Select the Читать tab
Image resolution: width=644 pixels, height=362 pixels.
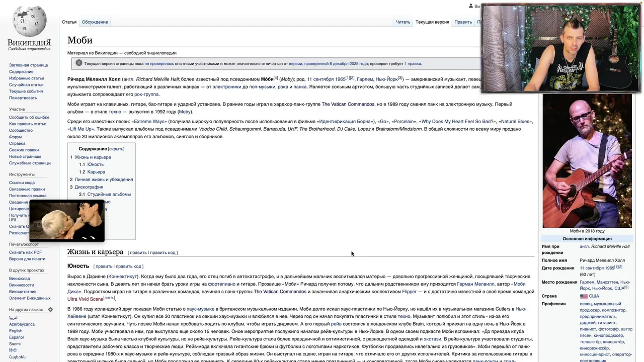pyautogui.click(x=403, y=22)
